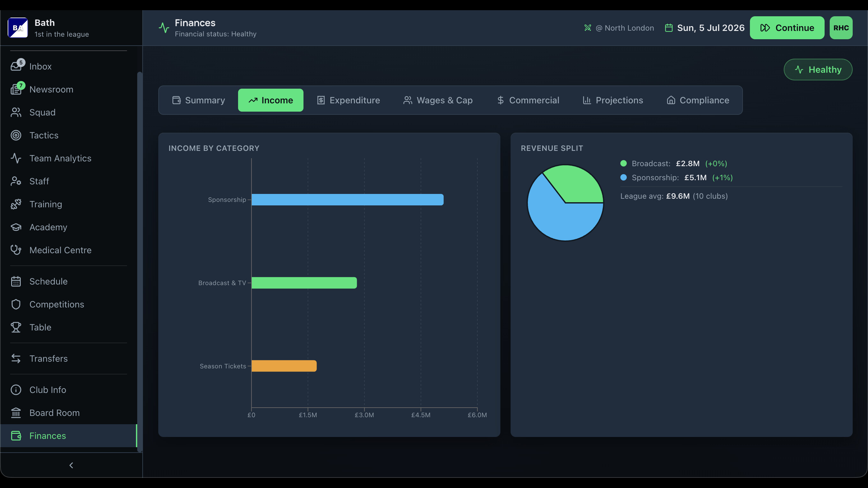The width and height of the screenshot is (868, 488).
Task: Click the Medical Centre stethoscope icon
Action: click(x=16, y=250)
